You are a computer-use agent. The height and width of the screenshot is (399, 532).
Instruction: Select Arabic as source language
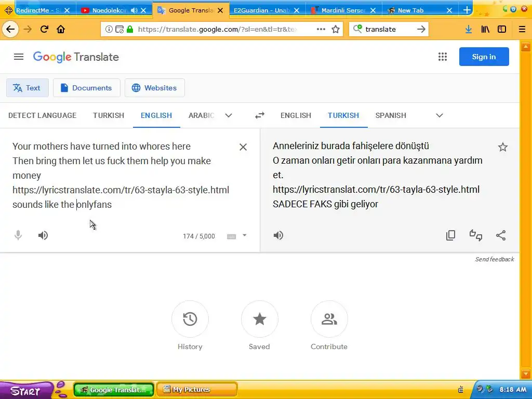(201, 116)
